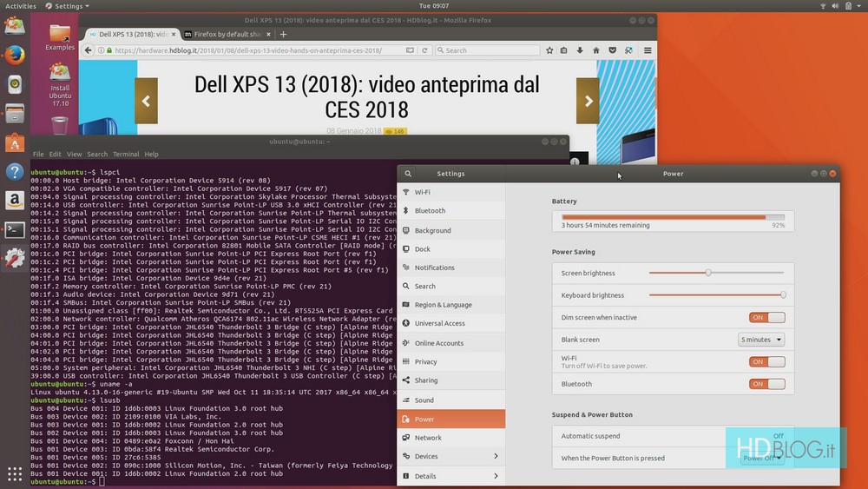Open Firefox downloads arrow icon
Screen dimensions: 868x489
click(580, 50)
